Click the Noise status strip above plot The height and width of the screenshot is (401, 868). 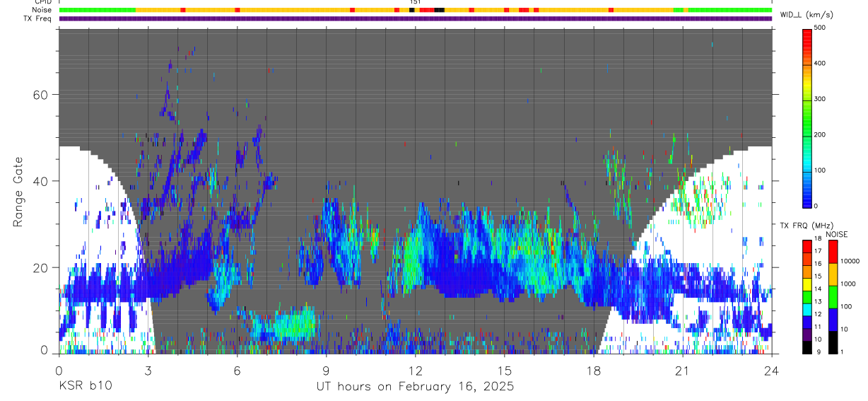(416, 10)
